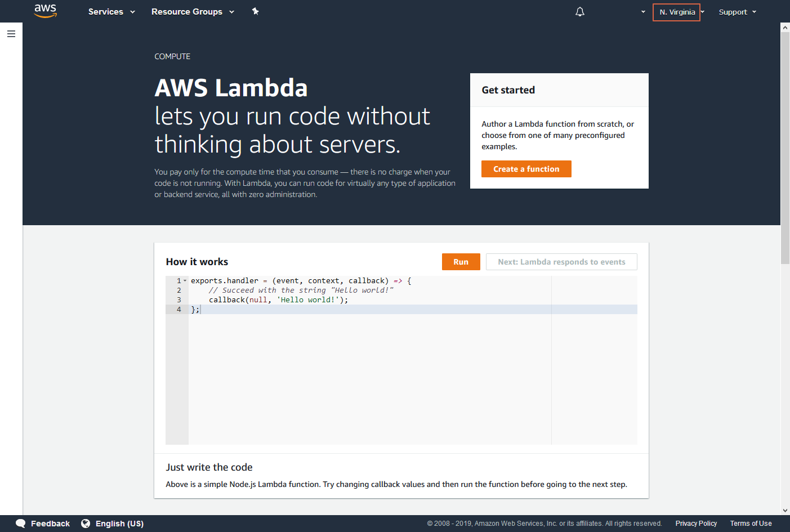Viewport: 790px width, 532px height.
Task: Select English (US) language option
Action: [x=119, y=524]
